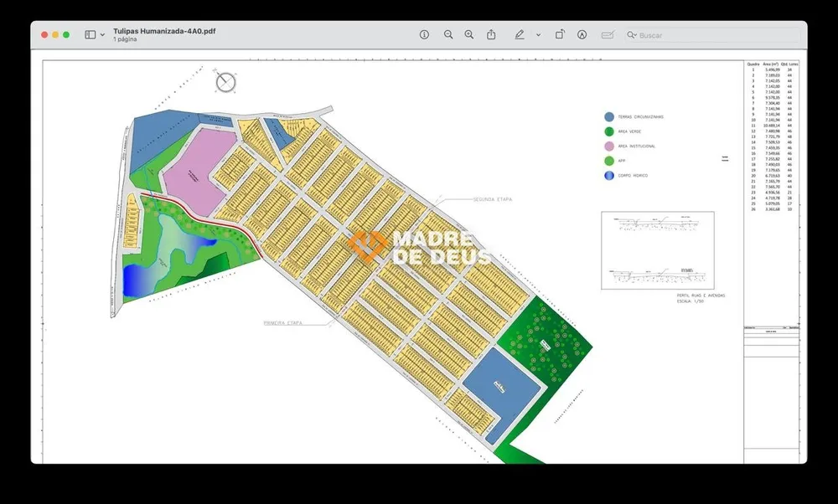The width and height of the screenshot is (838, 504).
Task: Zoom out of the PDF
Action: pyautogui.click(x=448, y=34)
